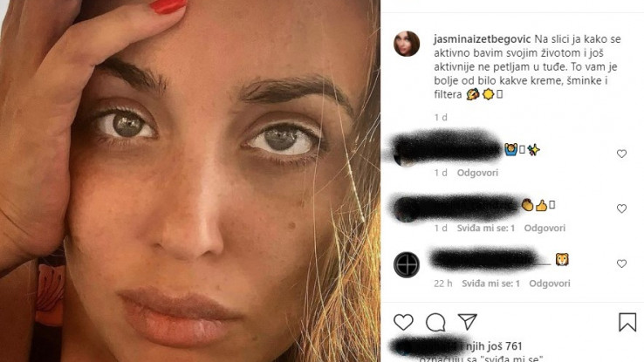Open the 'njih još 761' likes list

494,346
